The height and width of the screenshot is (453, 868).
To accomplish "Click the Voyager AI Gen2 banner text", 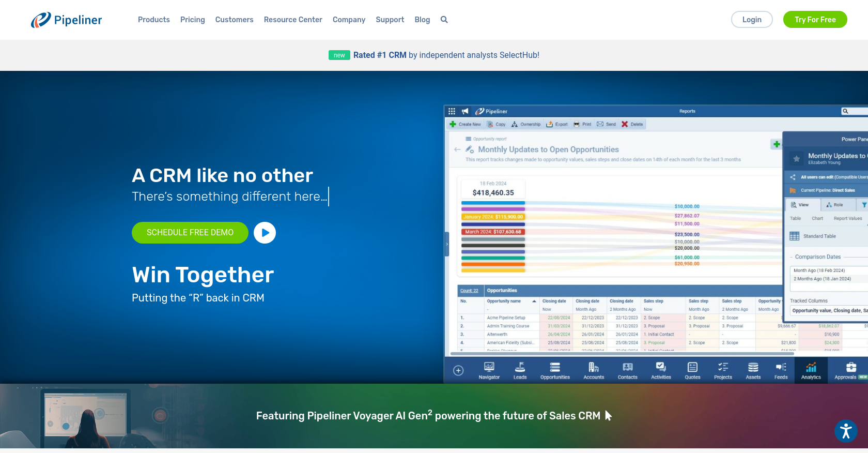I will 428,415.
